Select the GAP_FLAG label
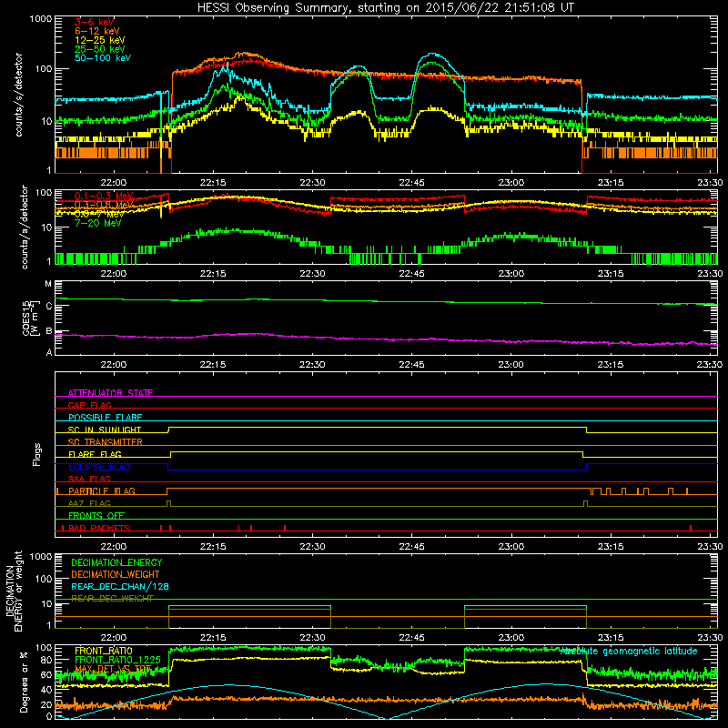The width and height of the screenshot is (728, 728). click(x=89, y=405)
